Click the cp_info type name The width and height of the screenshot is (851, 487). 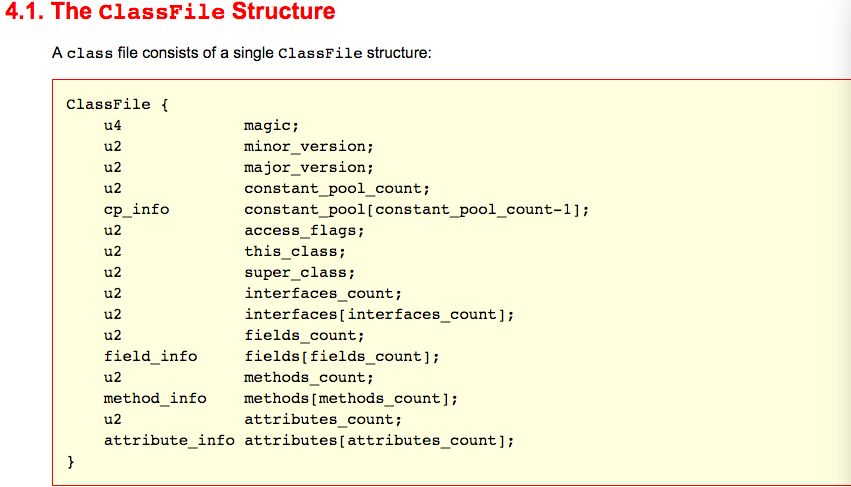(136, 210)
